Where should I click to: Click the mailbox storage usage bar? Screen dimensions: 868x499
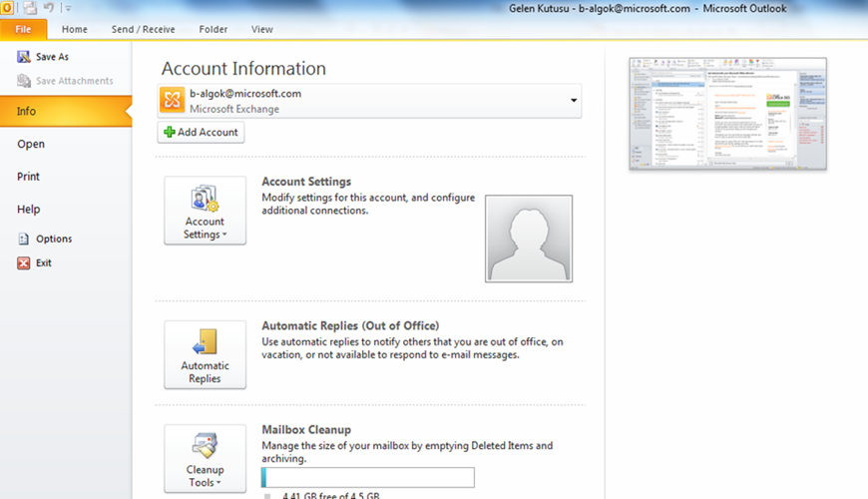pyautogui.click(x=368, y=477)
